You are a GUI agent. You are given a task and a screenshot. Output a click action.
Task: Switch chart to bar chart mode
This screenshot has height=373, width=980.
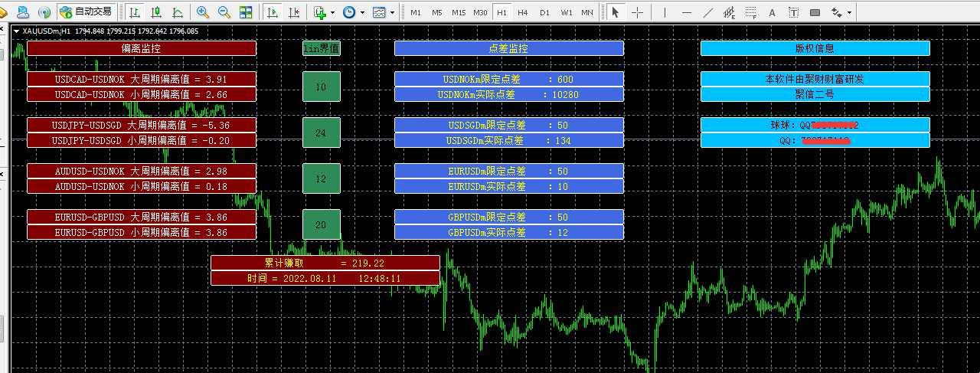point(135,12)
